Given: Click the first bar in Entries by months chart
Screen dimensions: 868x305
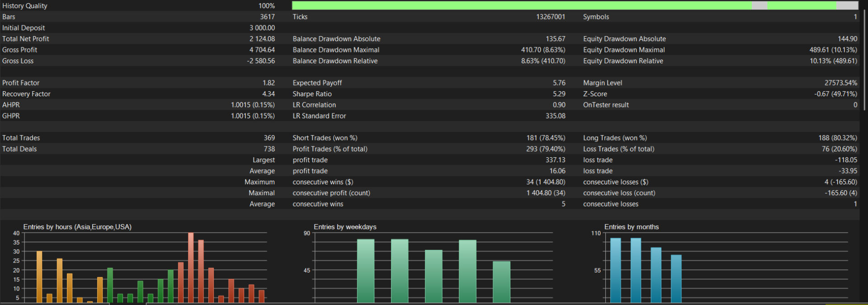Looking at the screenshot, I should tap(616, 270).
